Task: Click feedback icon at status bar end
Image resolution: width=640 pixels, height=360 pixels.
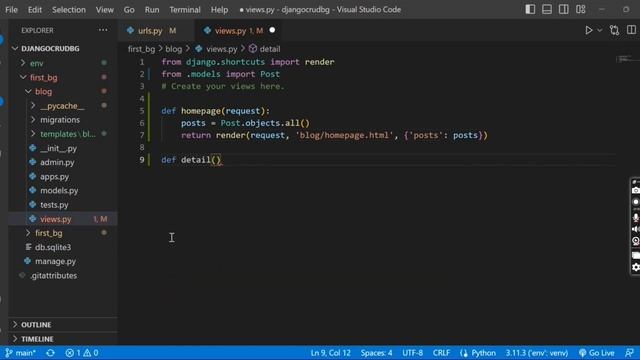Action: point(629,353)
